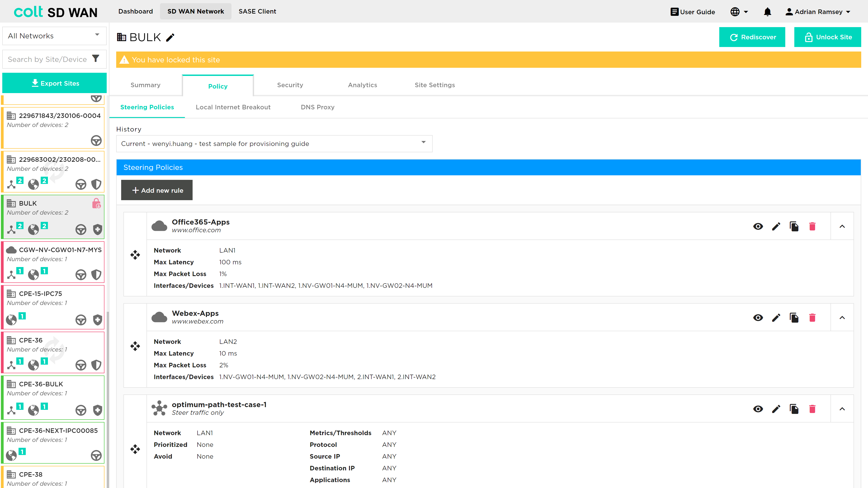Click the colt SD WAN logo

pos(56,12)
